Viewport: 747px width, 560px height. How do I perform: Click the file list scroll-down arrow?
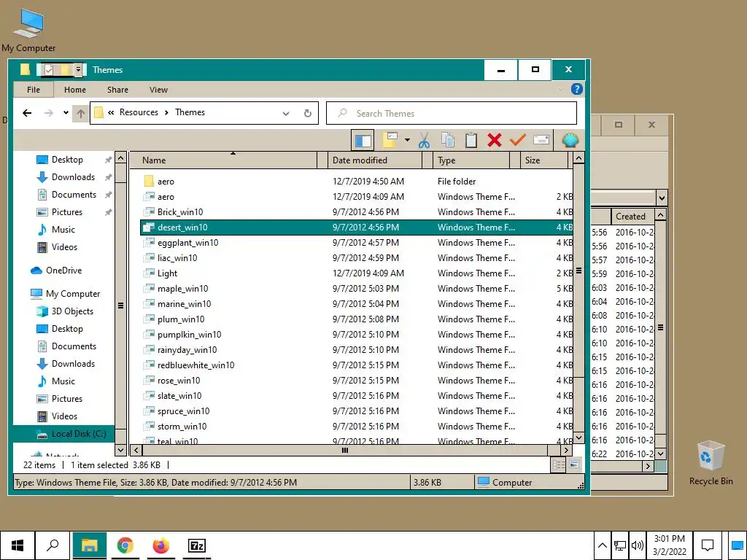tap(578, 437)
